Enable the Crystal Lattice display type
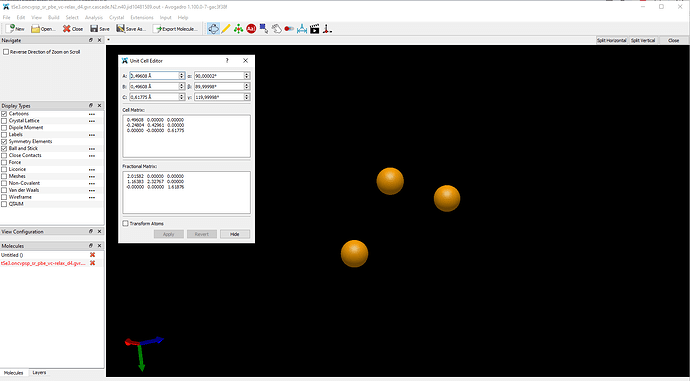The image size is (690, 381). click(x=4, y=121)
